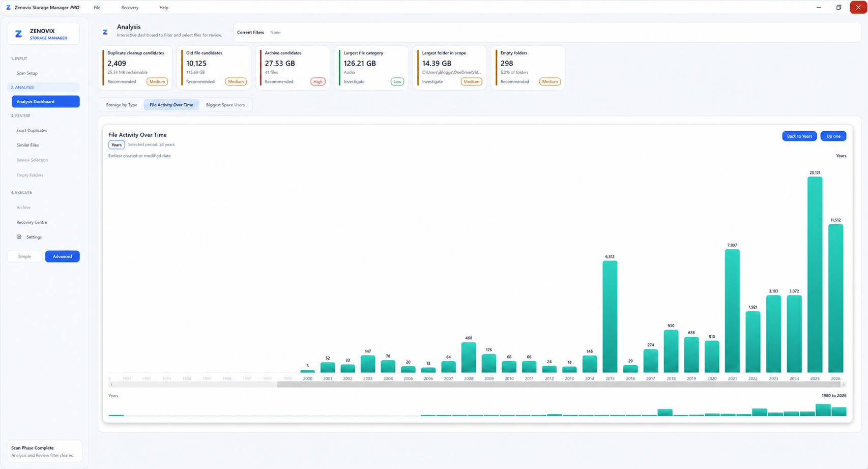Click the chart scrollbar right arrow

(844, 385)
